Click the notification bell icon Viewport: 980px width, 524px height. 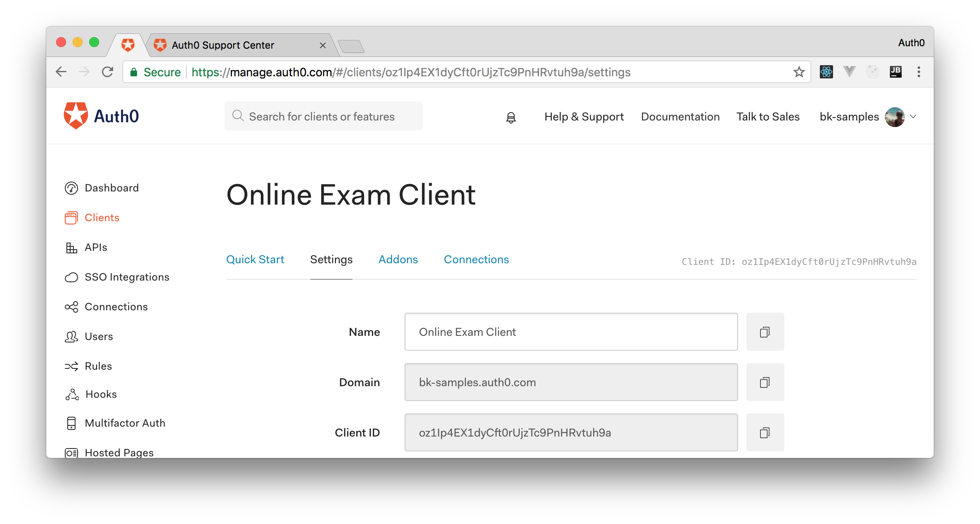pos(511,118)
